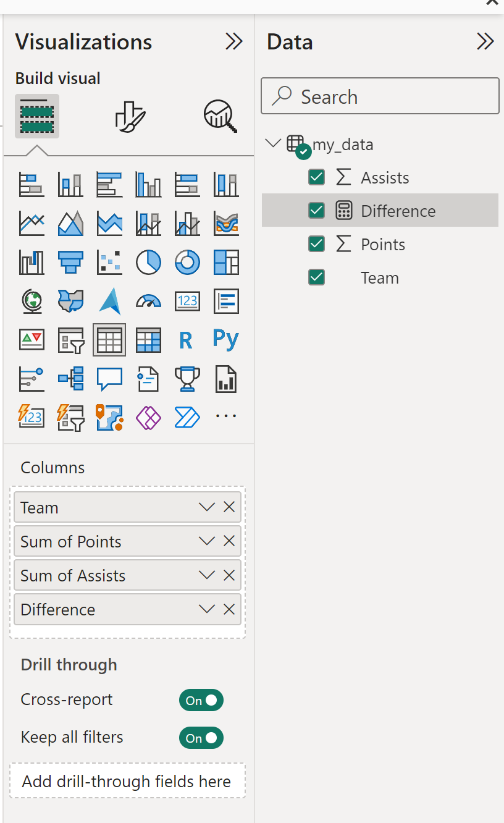
Task: Switch to Format visual tab
Action: [x=130, y=116]
